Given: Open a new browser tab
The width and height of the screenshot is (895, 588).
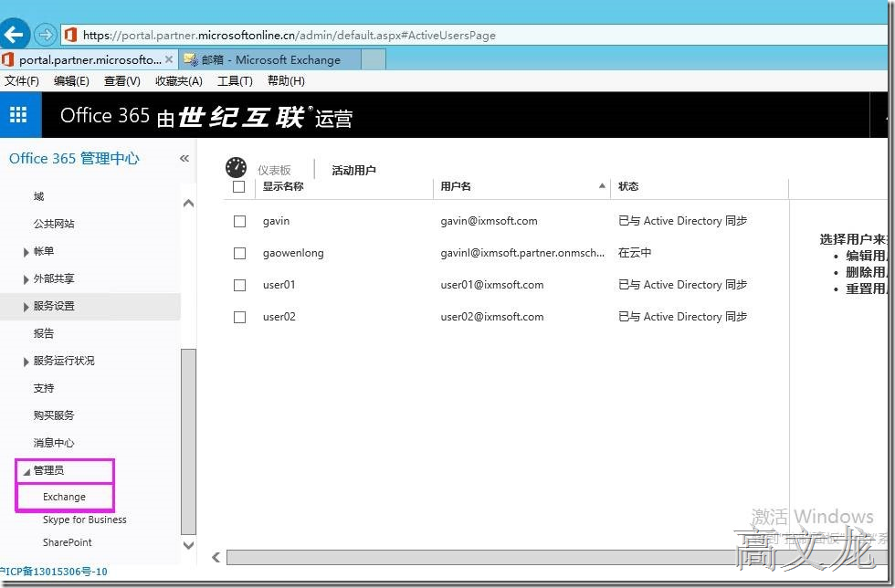Looking at the screenshot, I should click(374, 59).
